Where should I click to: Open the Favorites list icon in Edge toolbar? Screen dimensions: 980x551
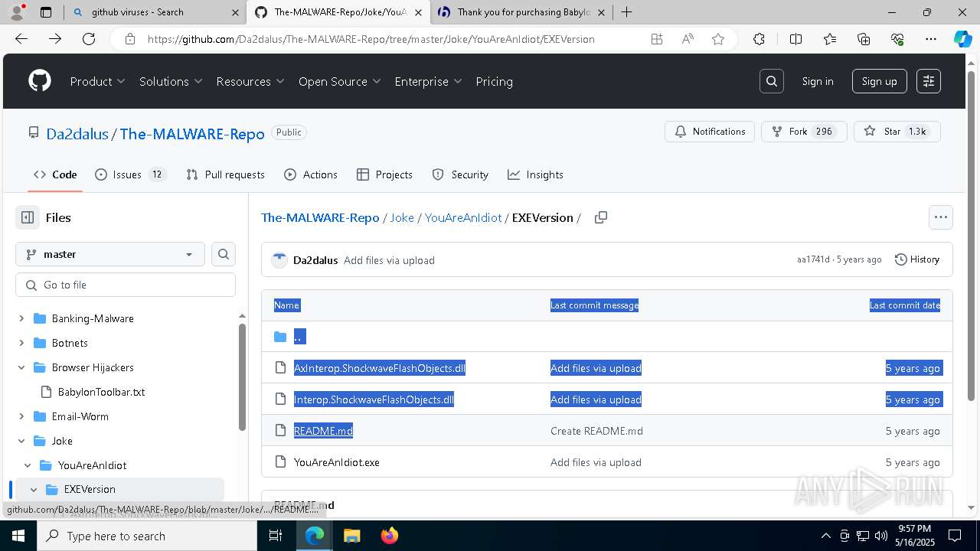[x=830, y=39]
